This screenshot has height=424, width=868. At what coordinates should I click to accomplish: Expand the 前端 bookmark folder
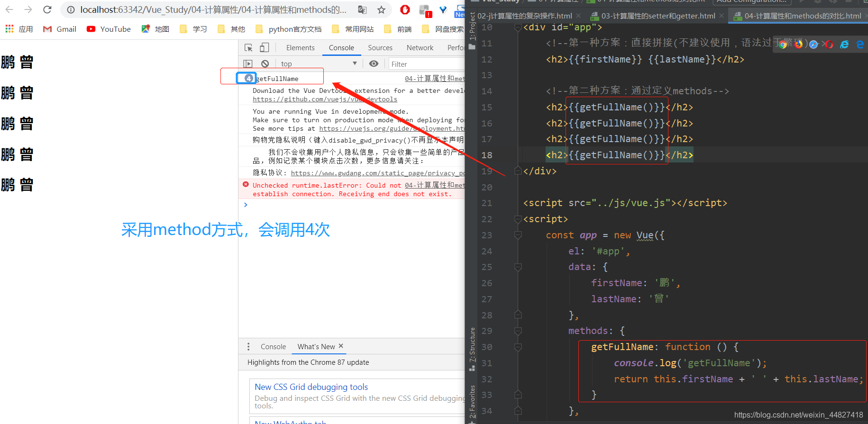pyautogui.click(x=398, y=29)
